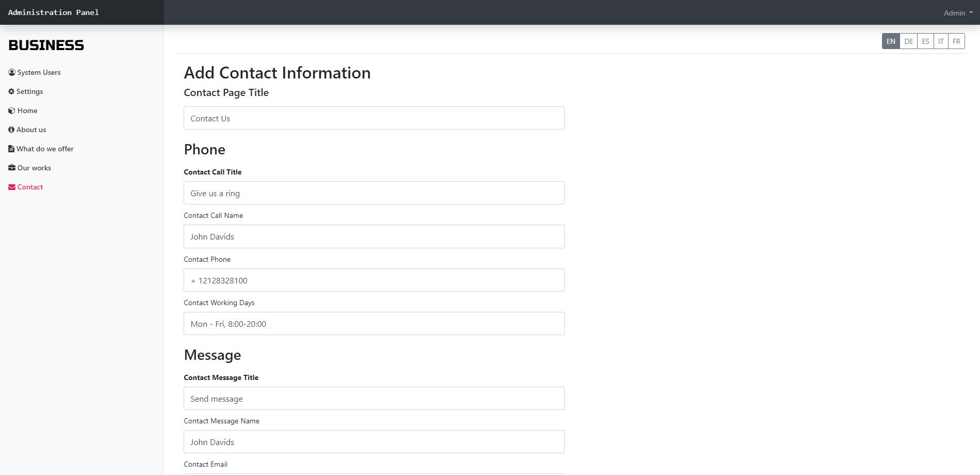Click the BUSINESS logo
Viewport: 980px width, 475px height.
pyautogui.click(x=46, y=45)
